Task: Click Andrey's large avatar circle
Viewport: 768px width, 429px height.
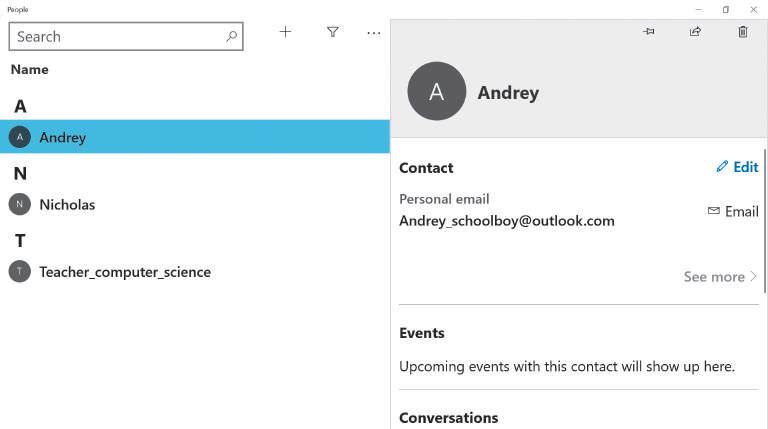Action: click(x=437, y=92)
